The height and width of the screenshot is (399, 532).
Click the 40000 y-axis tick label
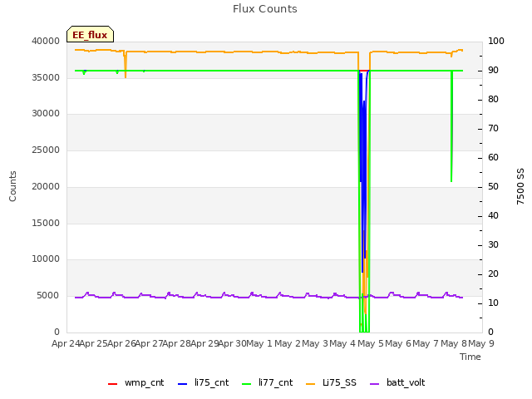(x=46, y=41)
